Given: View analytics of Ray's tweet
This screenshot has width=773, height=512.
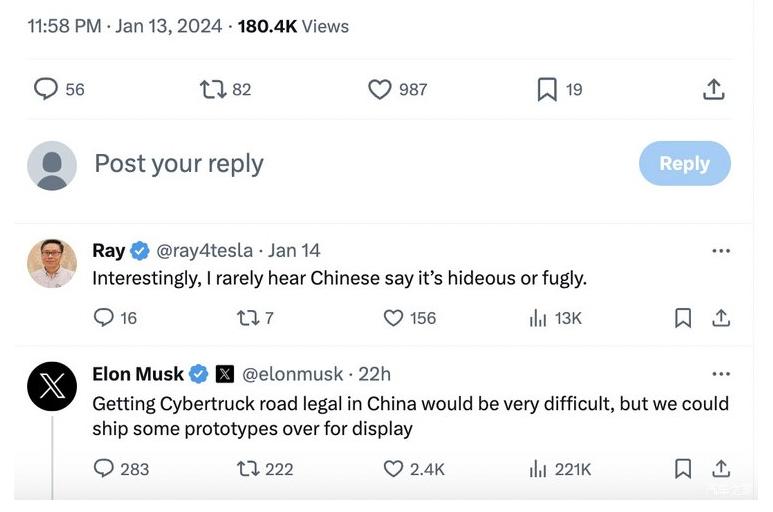Looking at the screenshot, I should pyautogui.click(x=538, y=318).
